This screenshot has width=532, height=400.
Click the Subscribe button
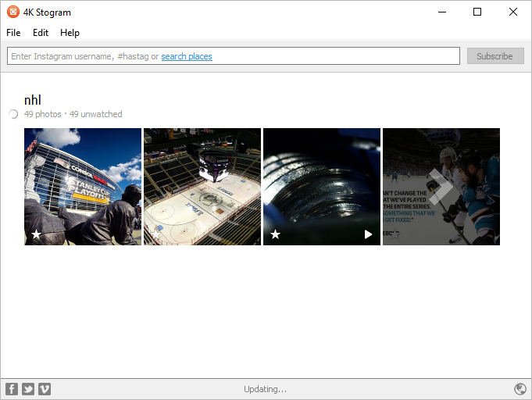495,56
